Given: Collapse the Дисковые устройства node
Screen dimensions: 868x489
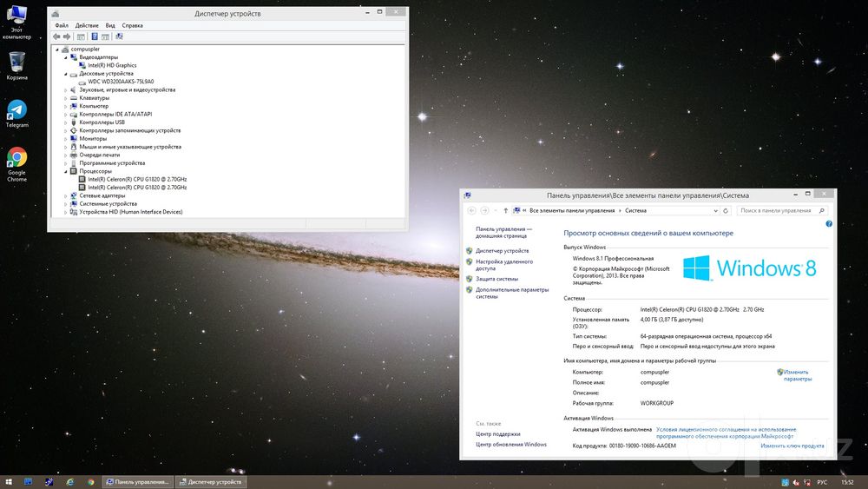Looking at the screenshot, I should point(65,74).
